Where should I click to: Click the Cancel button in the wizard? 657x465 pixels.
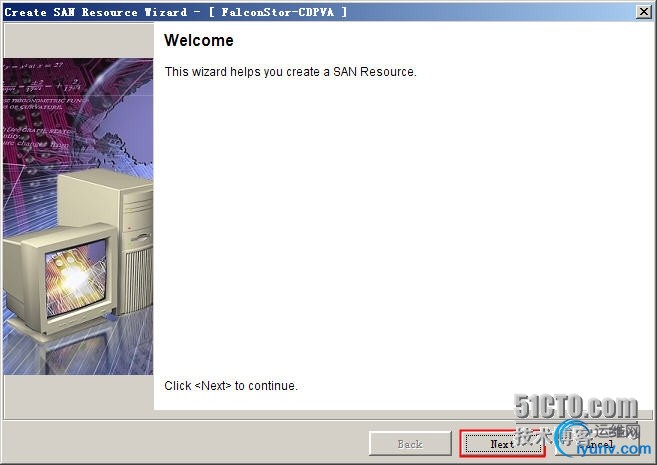tap(597, 444)
